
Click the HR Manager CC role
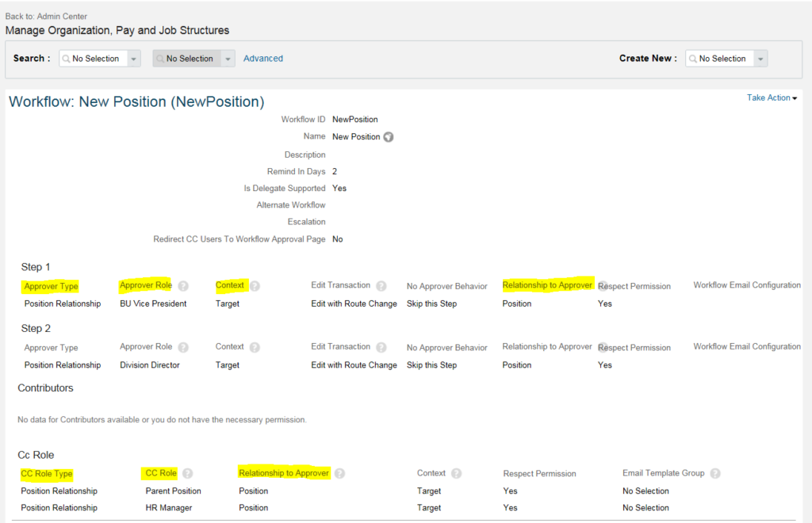169,508
